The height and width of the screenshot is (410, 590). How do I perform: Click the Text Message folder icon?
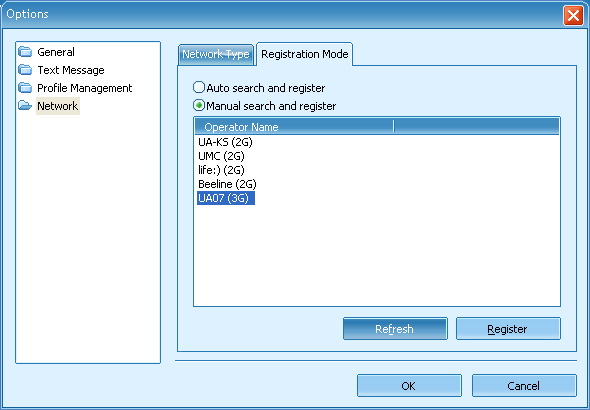pyautogui.click(x=25, y=70)
